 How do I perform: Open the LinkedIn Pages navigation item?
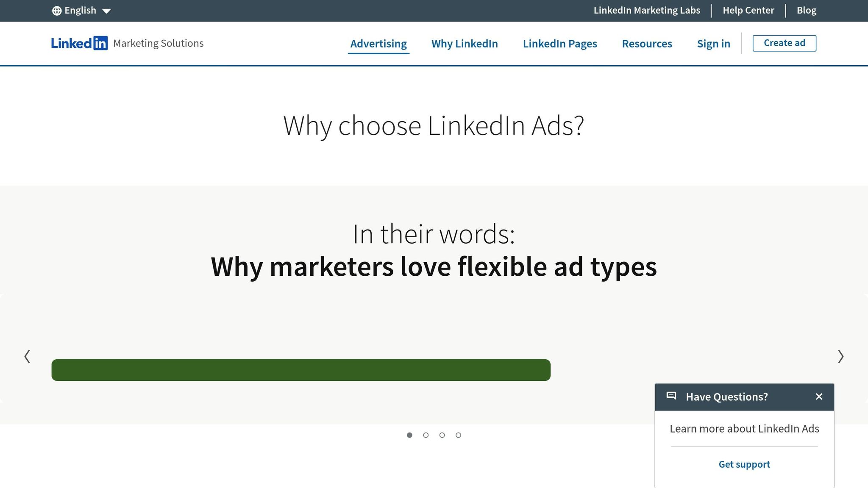(560, 44)
